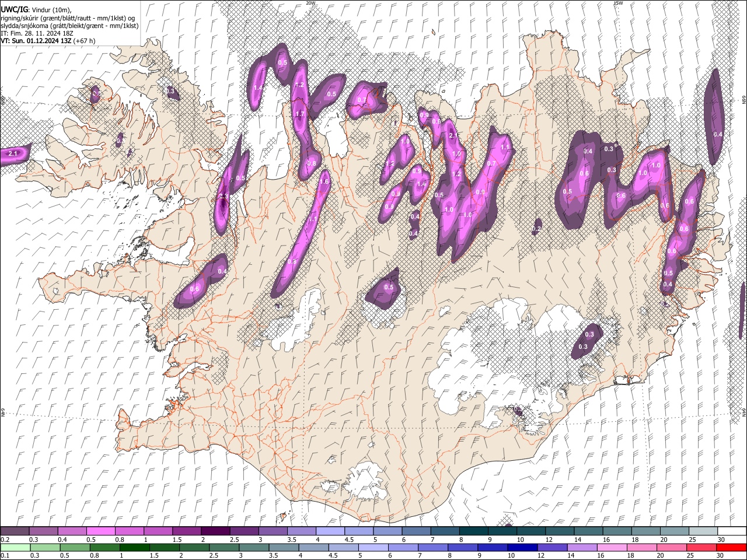Click the deep navy 10 swatch, lower legend scale
747x560 pixels.
[x=522, y=547]
